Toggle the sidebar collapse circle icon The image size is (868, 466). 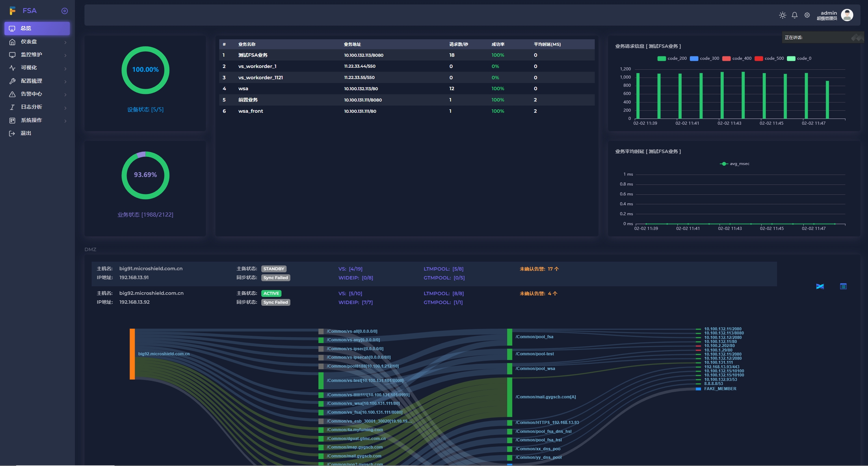pyautogui.click(x=64, y=11)
